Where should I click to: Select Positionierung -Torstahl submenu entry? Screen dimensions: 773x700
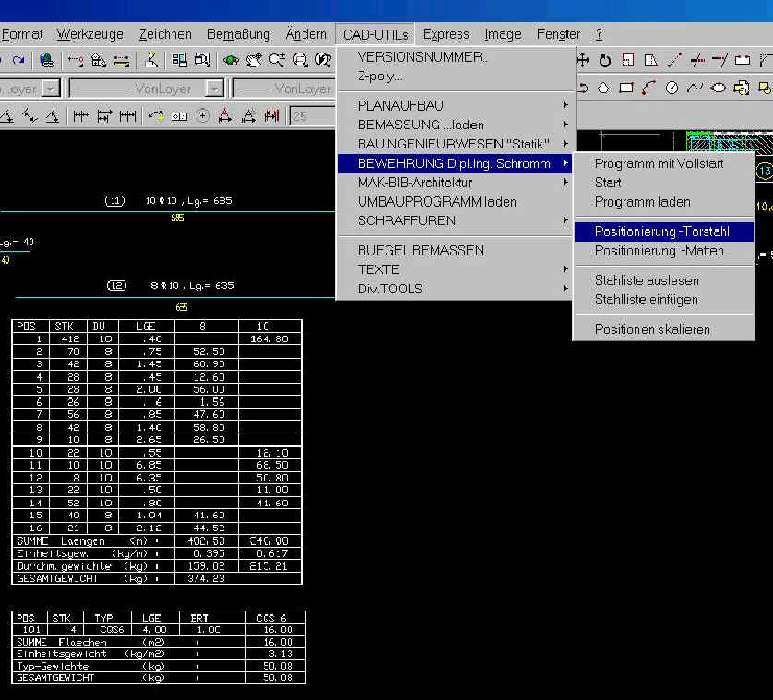[664, 231]
